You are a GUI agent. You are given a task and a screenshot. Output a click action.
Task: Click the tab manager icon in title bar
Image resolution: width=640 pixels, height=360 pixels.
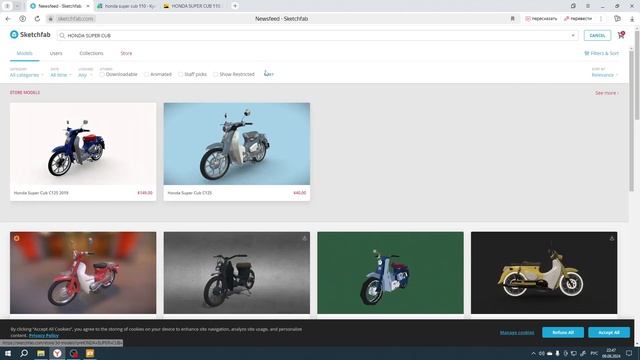point(573,6)
